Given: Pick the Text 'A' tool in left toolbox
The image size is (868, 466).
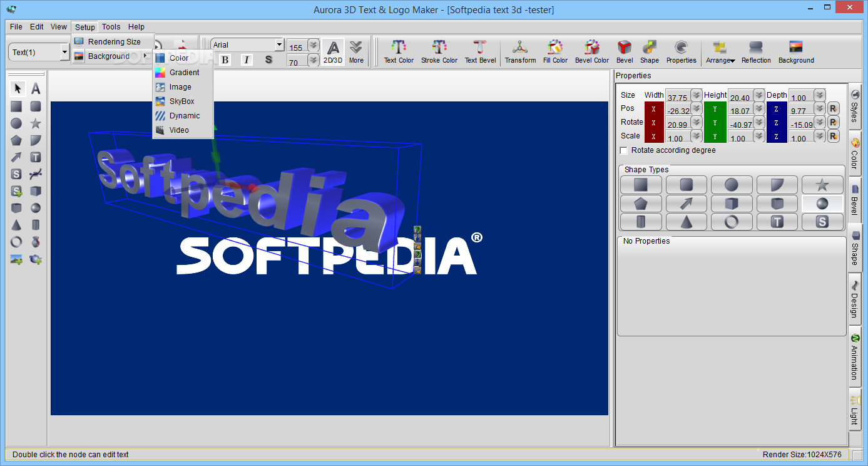Looking at the screenshot, I should coord(36,88).
